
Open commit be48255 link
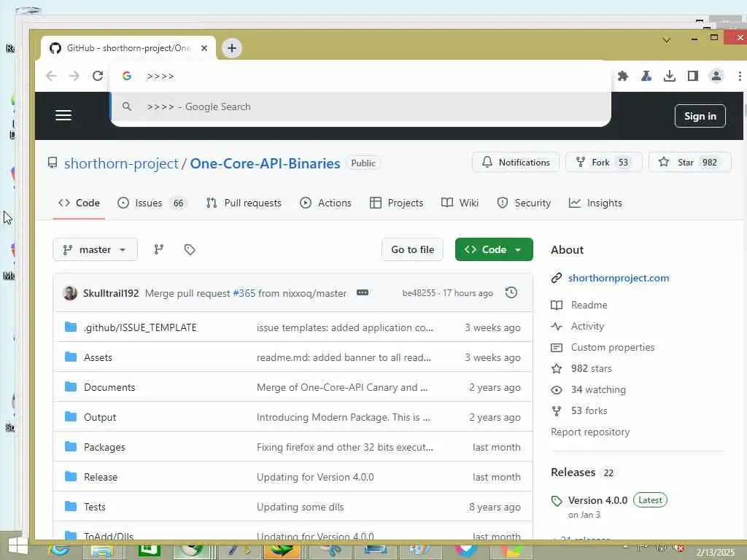(419, 293)
